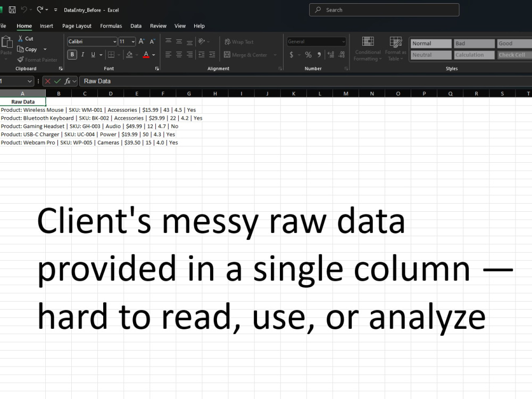Open the Formulas tab

[111, 26]
